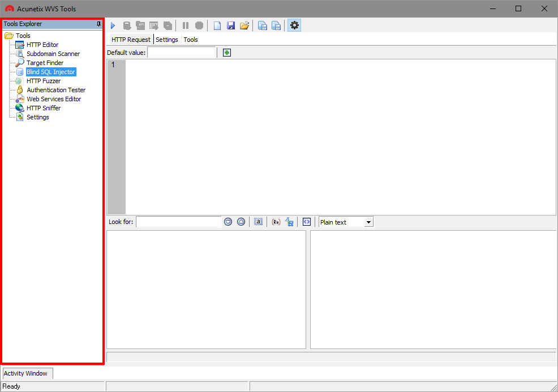Launch the HTTP Fuzzer tool
This screenshot has height=392, width=558.
[x=44, y=81]
